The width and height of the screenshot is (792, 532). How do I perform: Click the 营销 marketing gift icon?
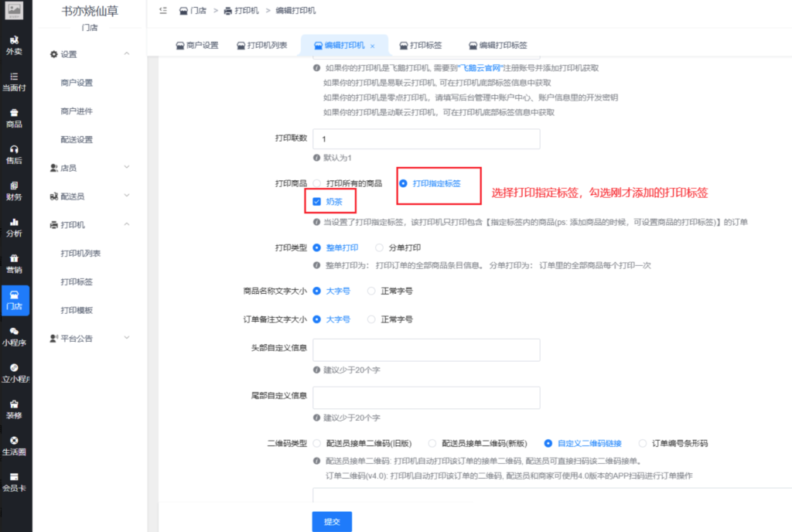15,263
